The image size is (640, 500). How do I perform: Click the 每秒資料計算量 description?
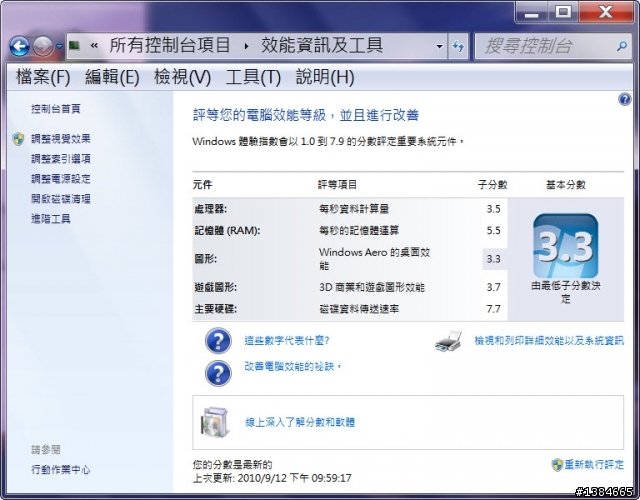(x=354, y=209)
